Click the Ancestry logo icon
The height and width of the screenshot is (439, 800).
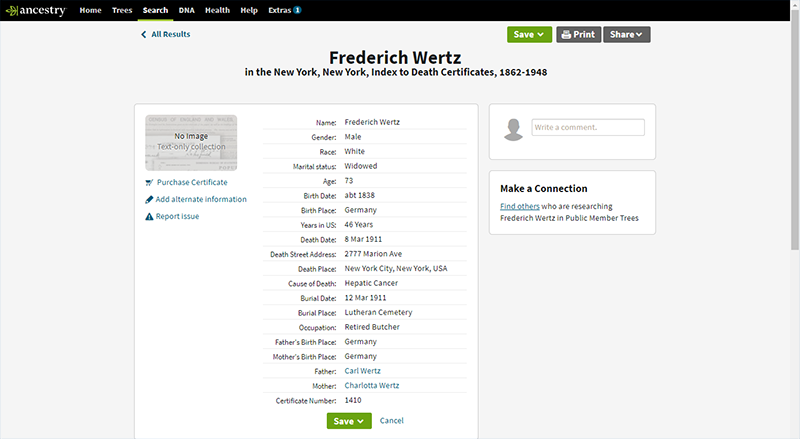[12, 10]
